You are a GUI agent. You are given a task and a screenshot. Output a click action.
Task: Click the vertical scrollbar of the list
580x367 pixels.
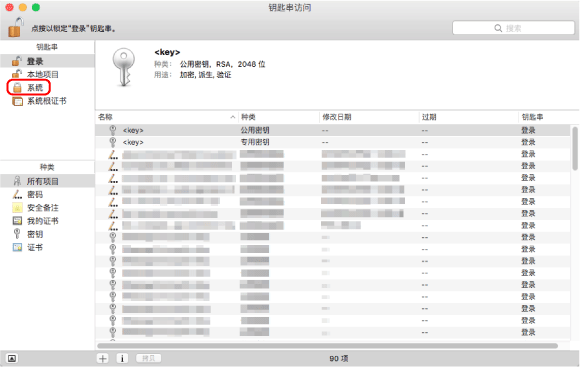(x=575, y=148)
